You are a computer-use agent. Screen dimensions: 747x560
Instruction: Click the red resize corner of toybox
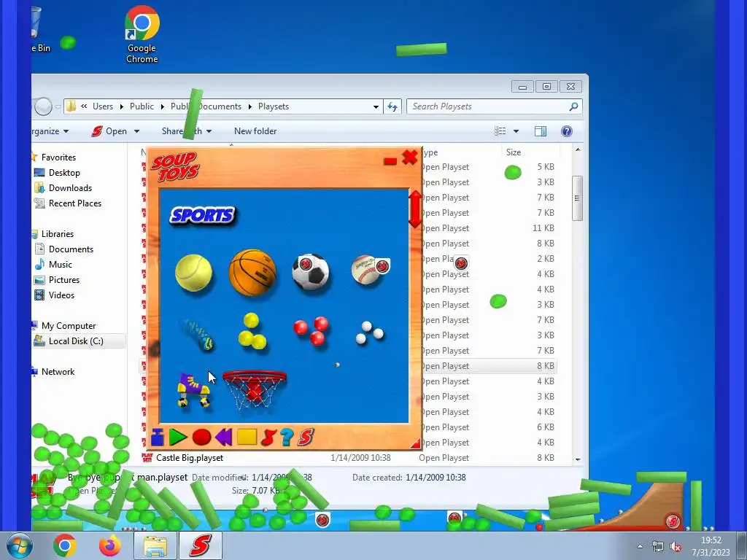[x=415, y=444]
